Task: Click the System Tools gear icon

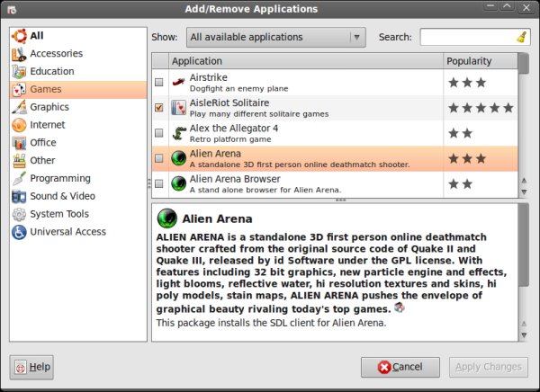Action: [x=18, y=214]
